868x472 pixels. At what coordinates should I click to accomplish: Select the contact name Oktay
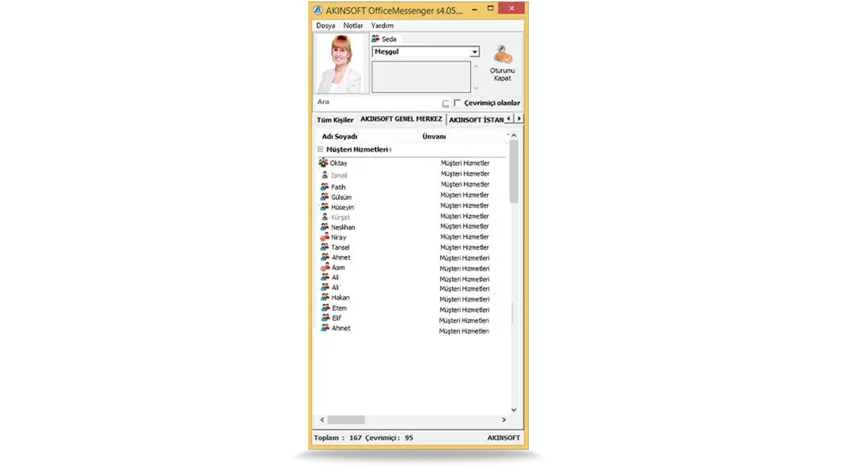(339, 163)
